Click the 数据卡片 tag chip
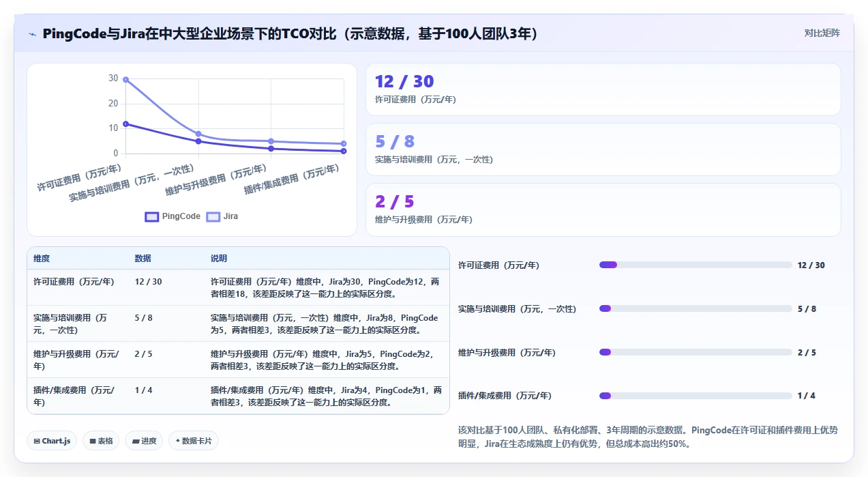The image size is (868, 477). [194, 441]
